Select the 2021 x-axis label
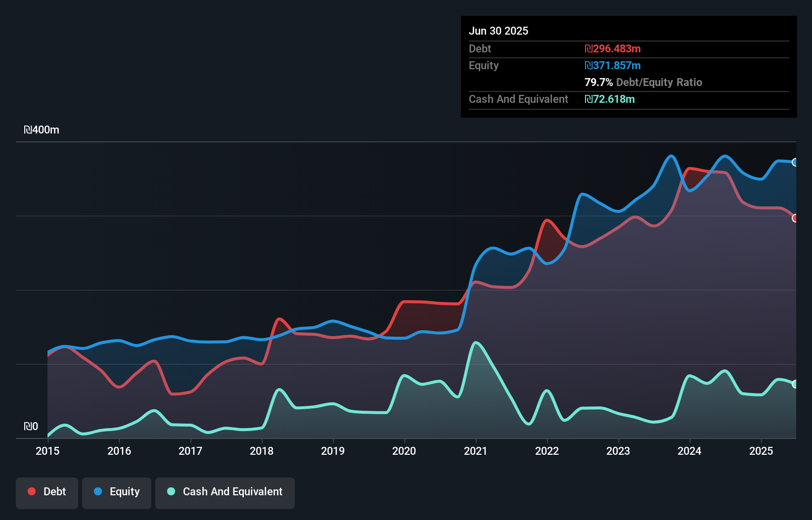Image resolution: width=812 pixels, height=520 pixels. pos(476,451)
